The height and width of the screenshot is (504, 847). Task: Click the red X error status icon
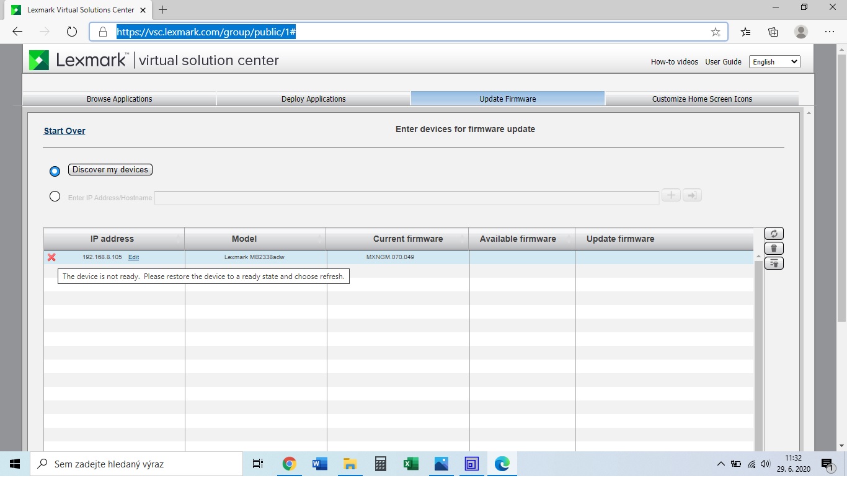[51, 257]
